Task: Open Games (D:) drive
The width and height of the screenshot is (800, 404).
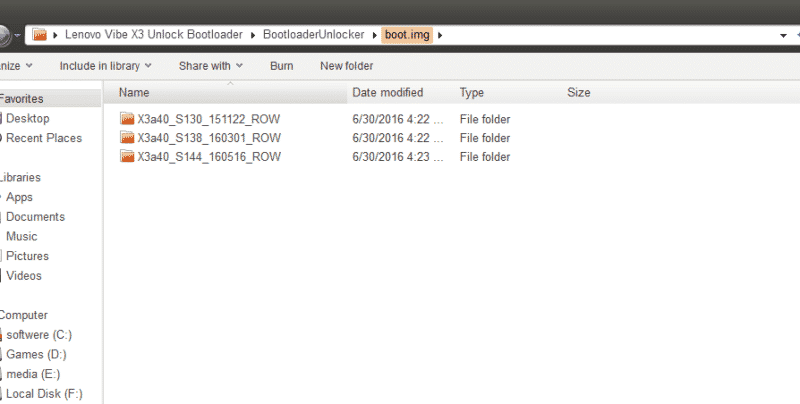Action: (x=36, y=354)
